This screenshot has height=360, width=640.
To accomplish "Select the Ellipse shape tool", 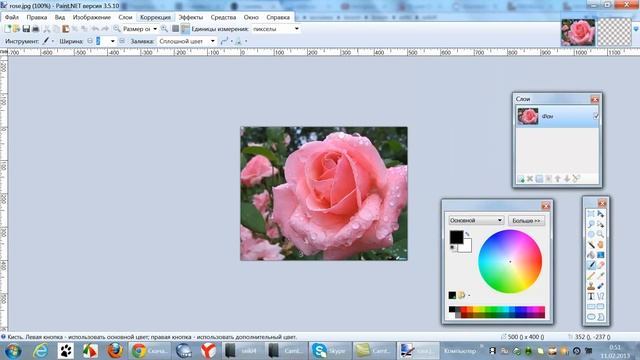I will (591, 317).
